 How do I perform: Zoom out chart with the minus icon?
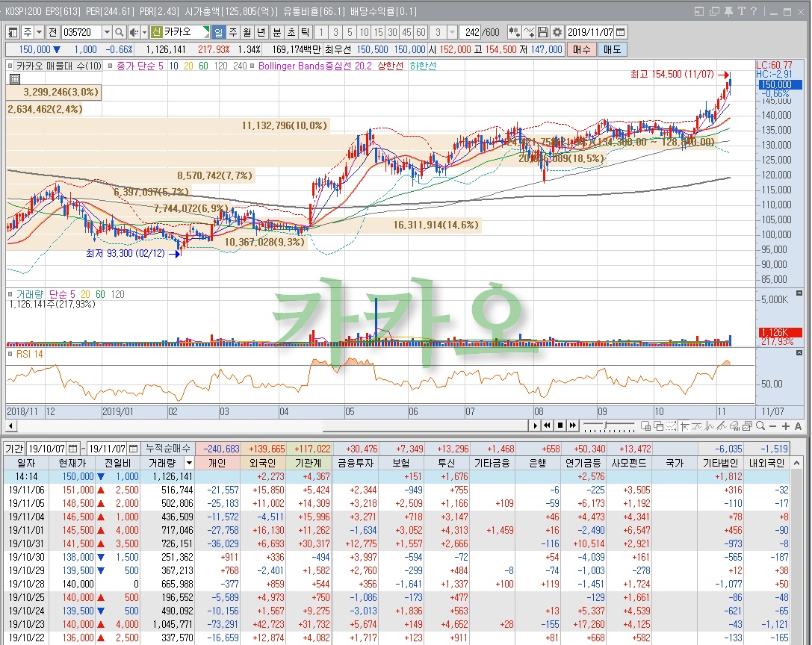(772, 426)
